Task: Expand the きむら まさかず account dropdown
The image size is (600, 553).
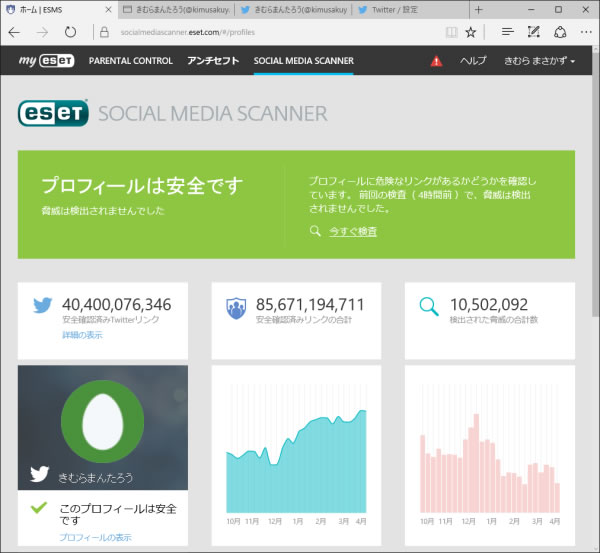Action: 539,60
